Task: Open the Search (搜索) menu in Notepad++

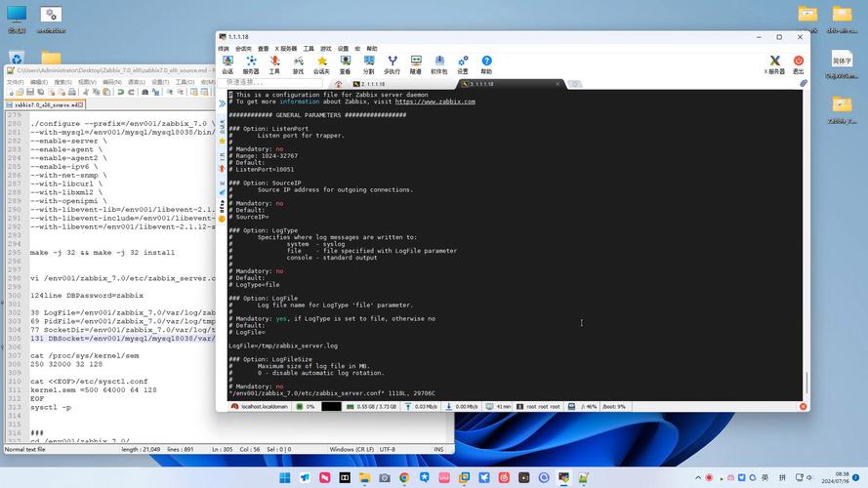Action: pyautogui.click(x=62, y=82)
